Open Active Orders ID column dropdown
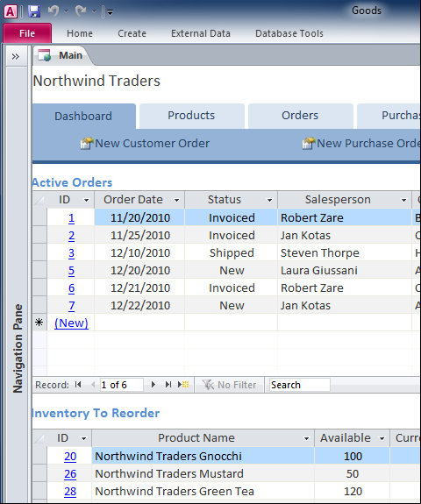This screenshot has height=504, width=421. pos(86,200)
